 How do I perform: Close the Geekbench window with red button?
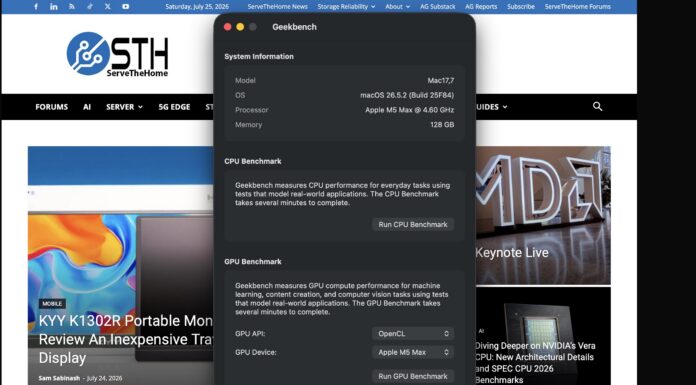228,27
